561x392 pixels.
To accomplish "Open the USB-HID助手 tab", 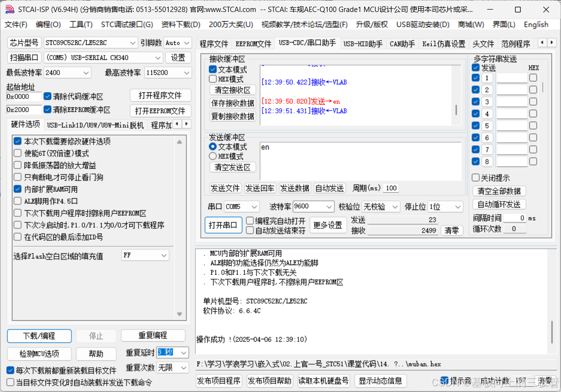I will (x=363, y=44).
